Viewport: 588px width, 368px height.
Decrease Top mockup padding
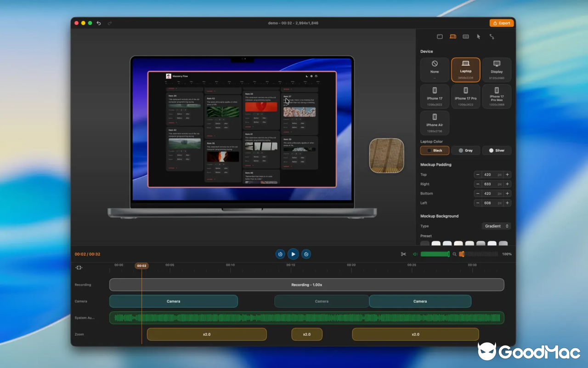tap(478, 175)
